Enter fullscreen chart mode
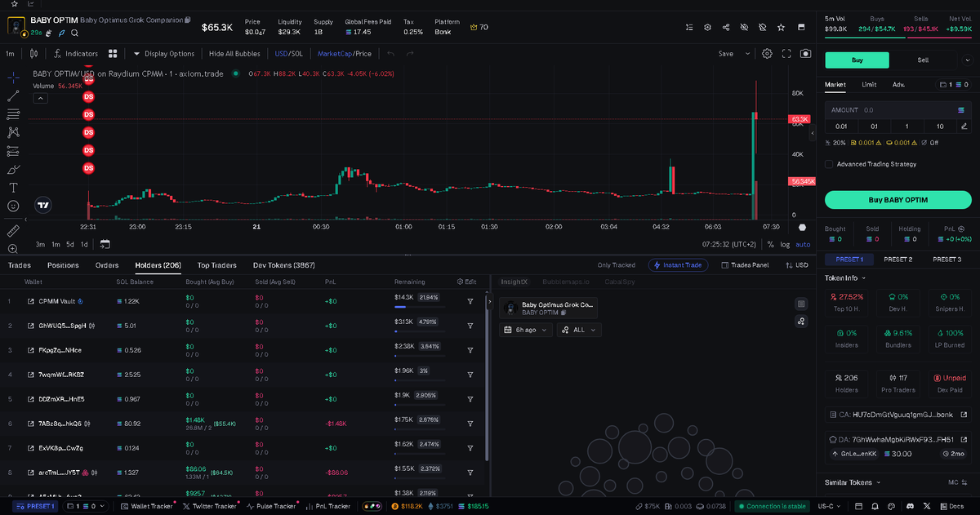Viewport: 980px width, 515px height. click(x=786, y=54)
